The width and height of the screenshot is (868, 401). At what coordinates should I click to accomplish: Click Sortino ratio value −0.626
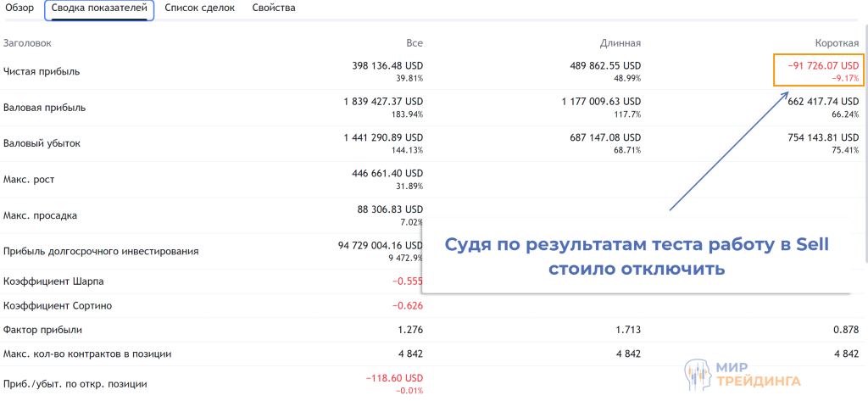pos(408,306)
